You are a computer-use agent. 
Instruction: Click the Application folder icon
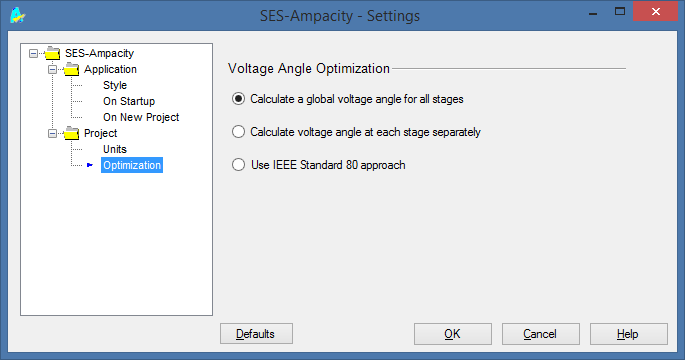(x=71, y=69)
